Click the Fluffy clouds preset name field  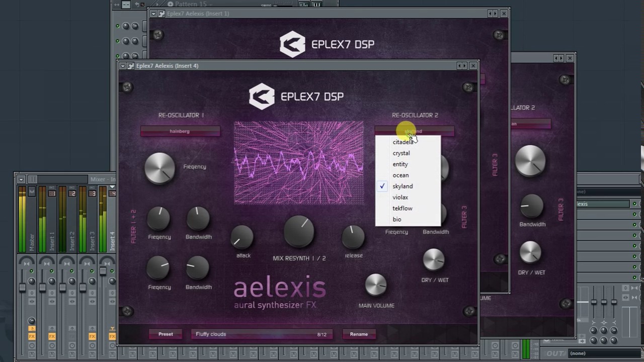pos(262,334)
